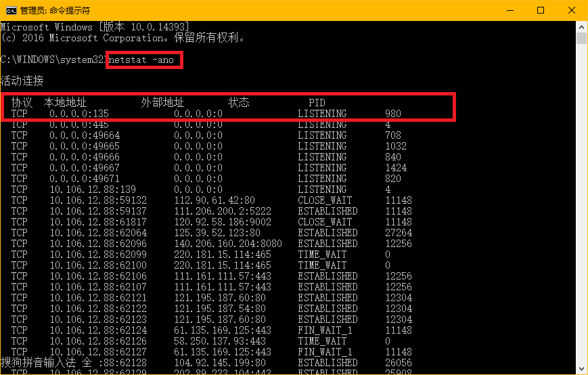Click foreign address 58.250.137.93:443
The height and width of the screenshot is (375, 588).
[220, 342]
